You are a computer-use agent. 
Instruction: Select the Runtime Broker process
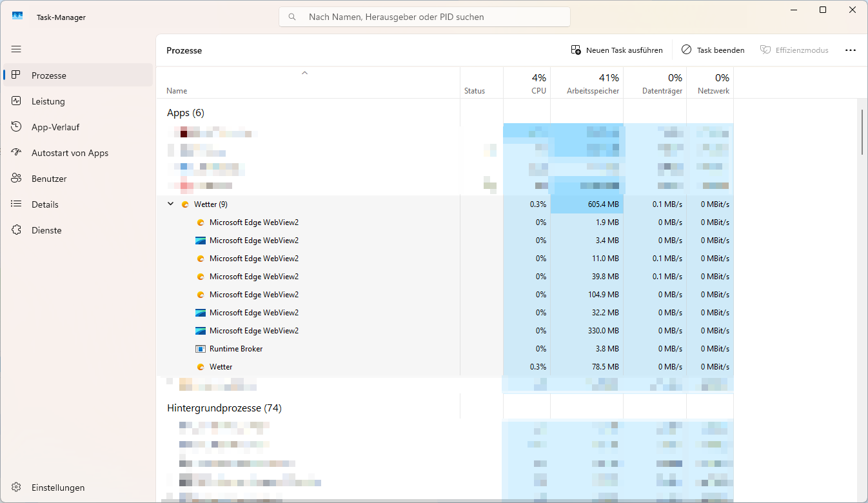click(445, 349)
